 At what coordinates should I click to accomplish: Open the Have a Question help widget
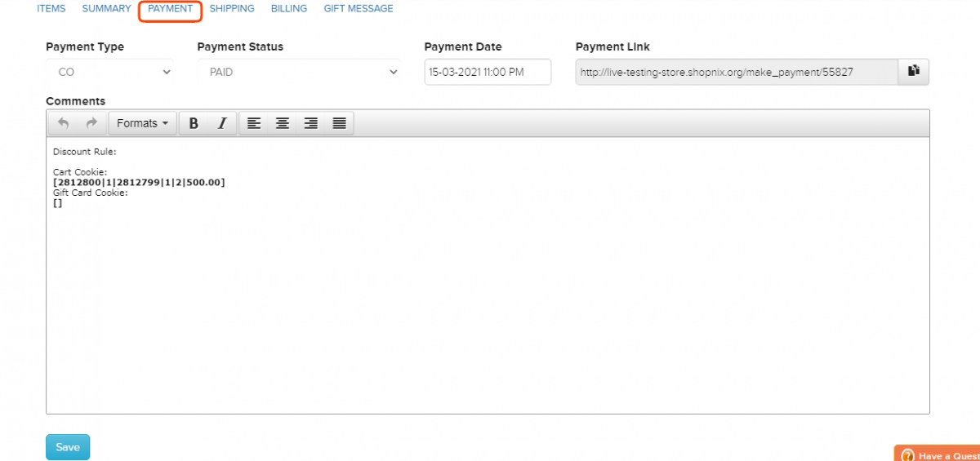point(938,454)
